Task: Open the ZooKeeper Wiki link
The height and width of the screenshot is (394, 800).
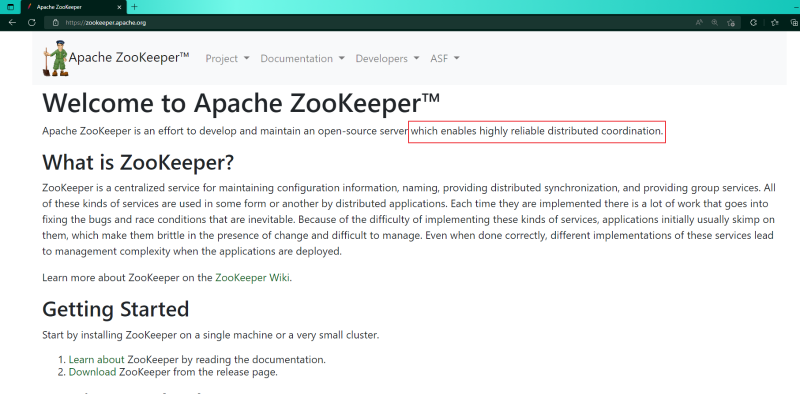Action: click(252, 278)
